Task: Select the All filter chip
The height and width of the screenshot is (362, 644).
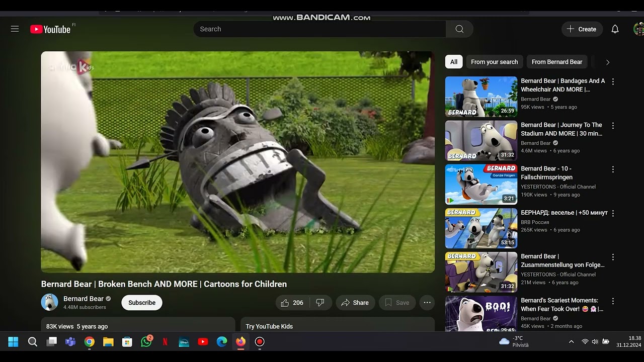Action: pos(454,62)
